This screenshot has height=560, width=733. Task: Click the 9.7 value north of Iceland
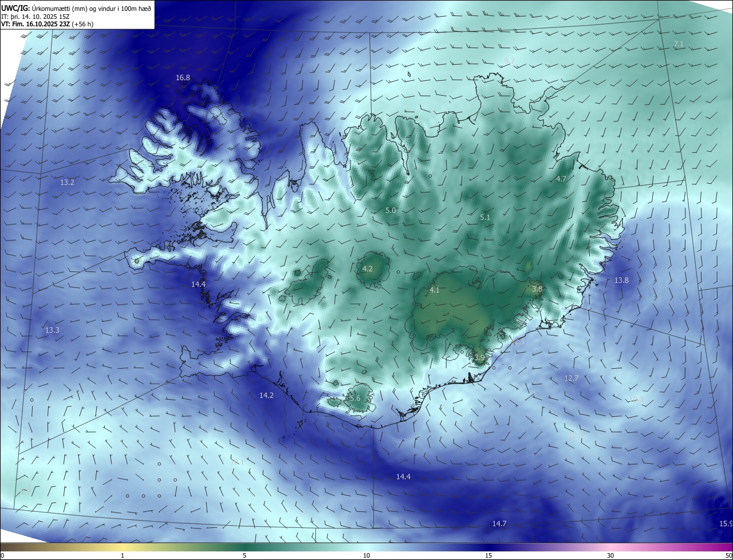click(x=510, y=61)
